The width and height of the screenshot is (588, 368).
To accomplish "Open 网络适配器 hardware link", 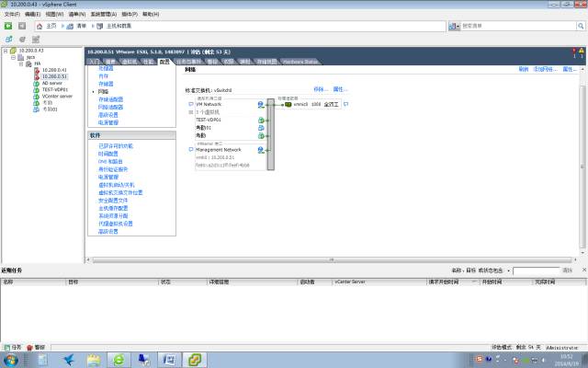I will pos(110,107).
